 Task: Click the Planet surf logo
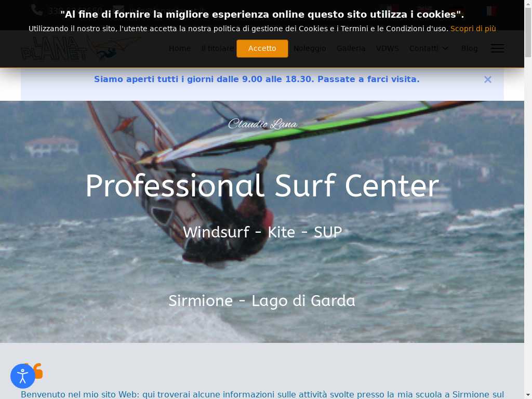pos(79,48)
